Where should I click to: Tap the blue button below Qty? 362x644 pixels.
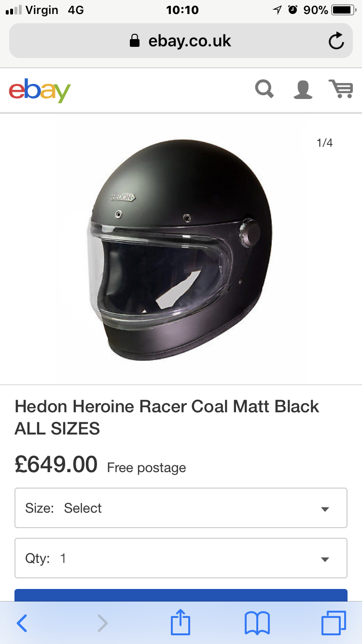click(181, 595)
